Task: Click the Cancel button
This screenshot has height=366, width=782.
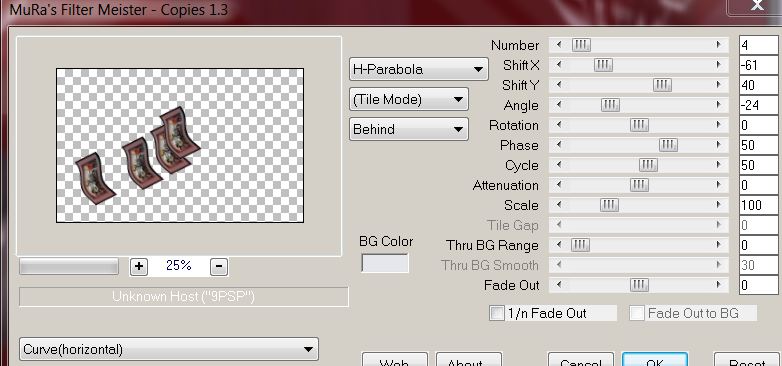Action: coord(581,360)
